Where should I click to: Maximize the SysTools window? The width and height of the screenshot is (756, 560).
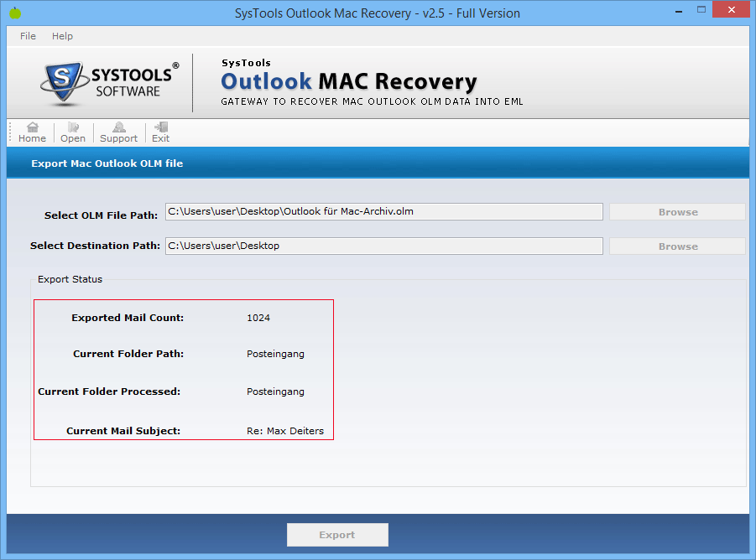point(701,10)
